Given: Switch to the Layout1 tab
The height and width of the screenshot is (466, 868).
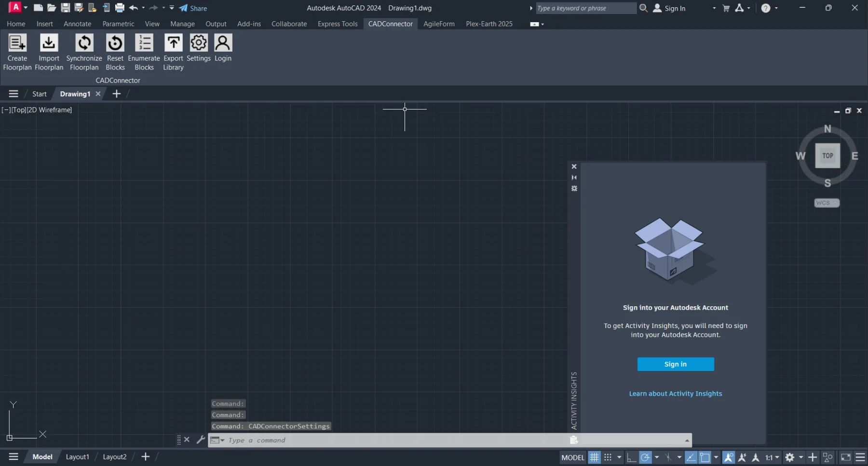Looking at the screenshot, I should [x=77, y=457].
